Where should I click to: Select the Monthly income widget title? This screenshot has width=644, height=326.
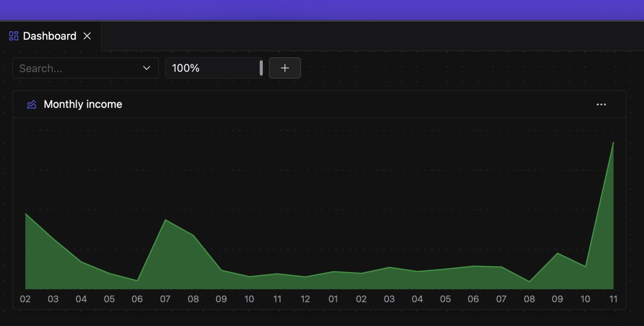point(83,105)
